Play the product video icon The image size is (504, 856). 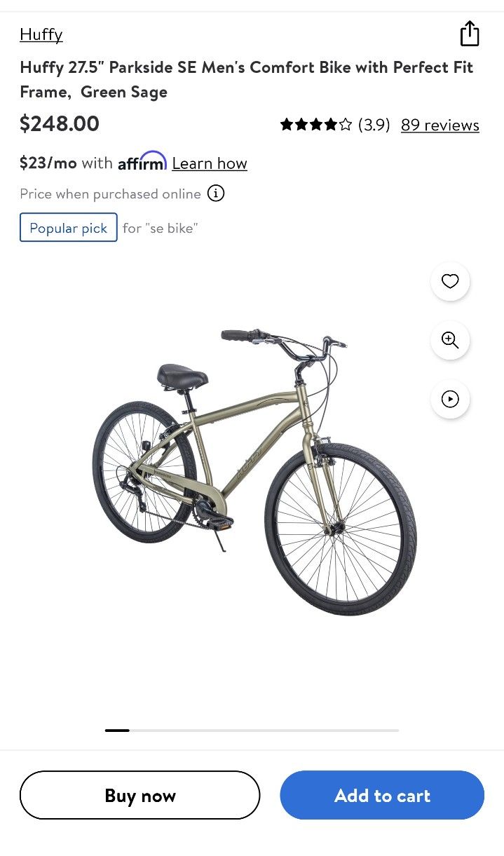point(450,399)
